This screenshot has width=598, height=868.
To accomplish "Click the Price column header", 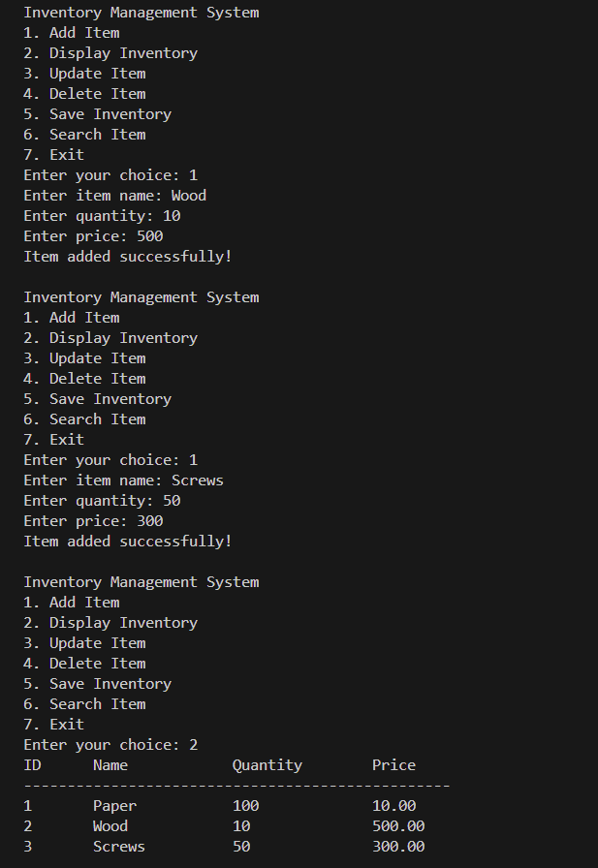I will [393, 765].
